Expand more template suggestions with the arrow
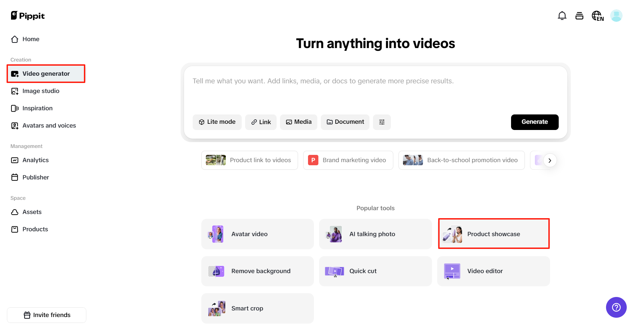The width and height of the screenshot is (644, 335). point(550,160)
